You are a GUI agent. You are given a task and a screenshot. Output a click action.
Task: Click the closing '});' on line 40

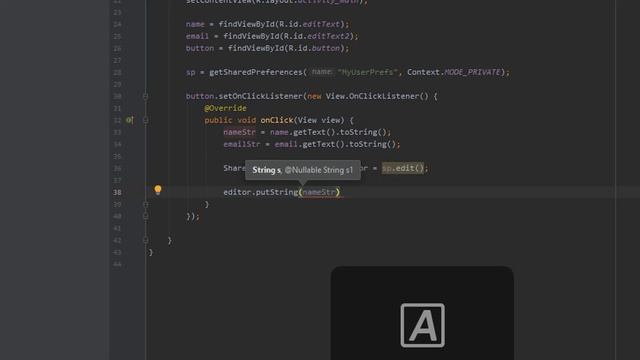click(x=193, y=216)
